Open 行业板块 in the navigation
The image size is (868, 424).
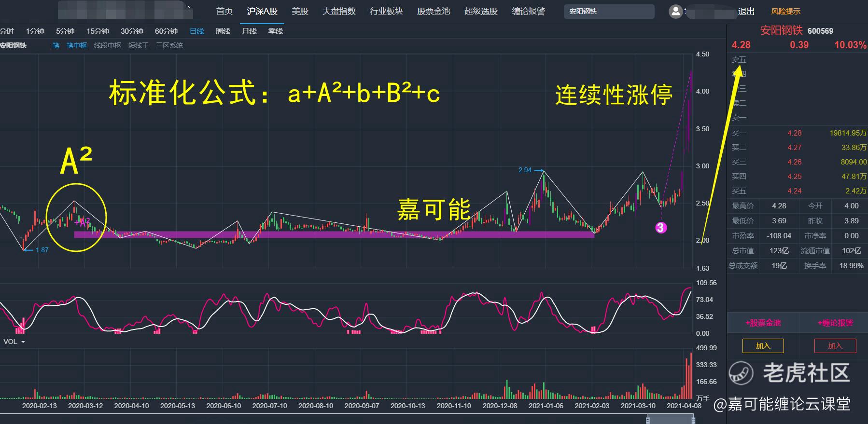386,11
